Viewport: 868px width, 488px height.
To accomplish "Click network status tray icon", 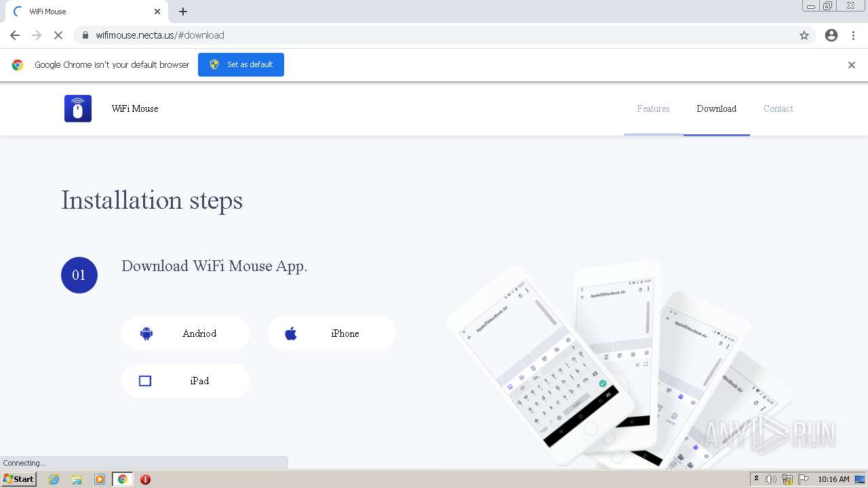I will click(787, 479).
